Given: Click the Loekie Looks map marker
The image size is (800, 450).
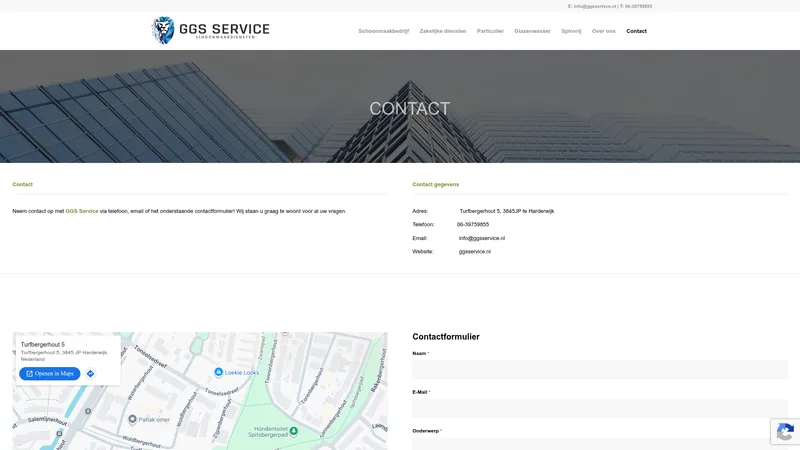Looking at the screenshot, I should 218,372.
